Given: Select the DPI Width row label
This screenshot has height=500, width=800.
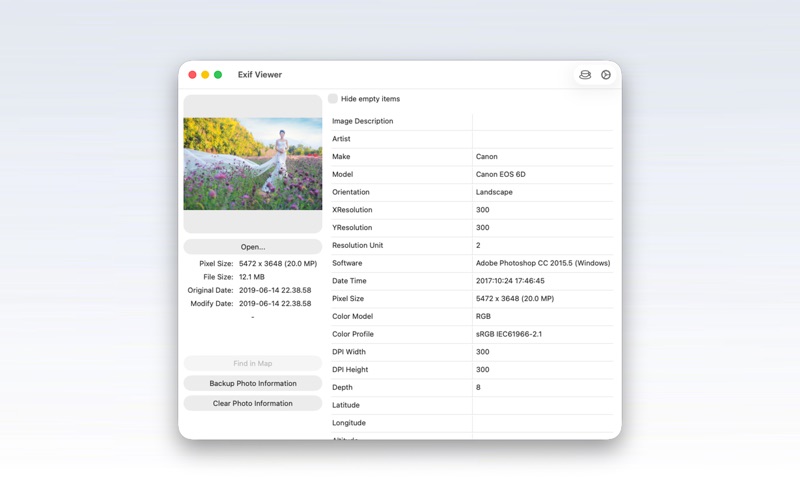Looking at the screenshot, I should point(349,352).
